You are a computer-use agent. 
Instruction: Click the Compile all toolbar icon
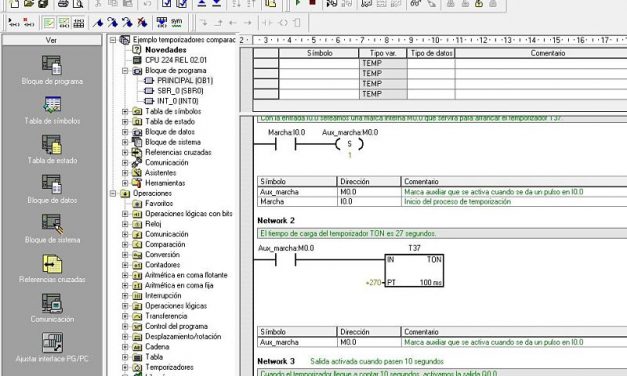tap(182, 4)
